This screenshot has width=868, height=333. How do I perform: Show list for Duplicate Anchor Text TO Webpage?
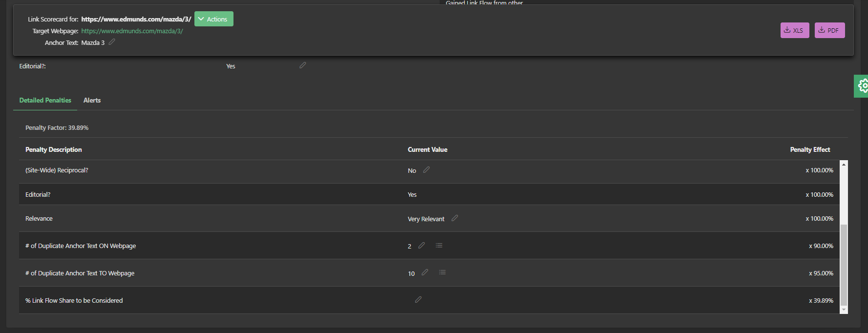[x=442, y=273]
